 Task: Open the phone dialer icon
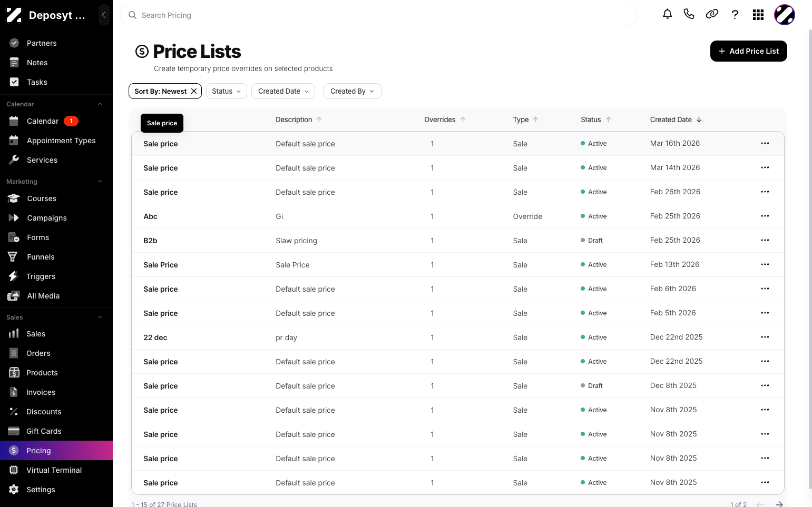[689, 14]
